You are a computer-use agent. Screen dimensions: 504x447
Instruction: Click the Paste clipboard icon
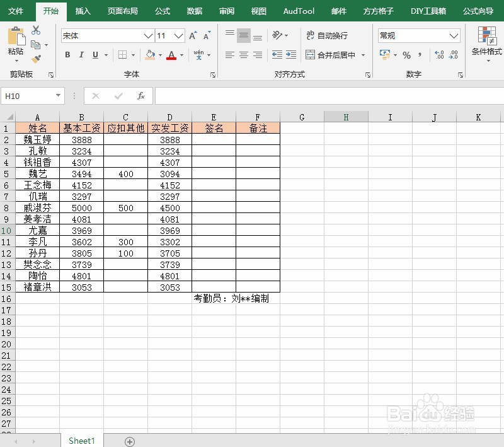point(16,36)
